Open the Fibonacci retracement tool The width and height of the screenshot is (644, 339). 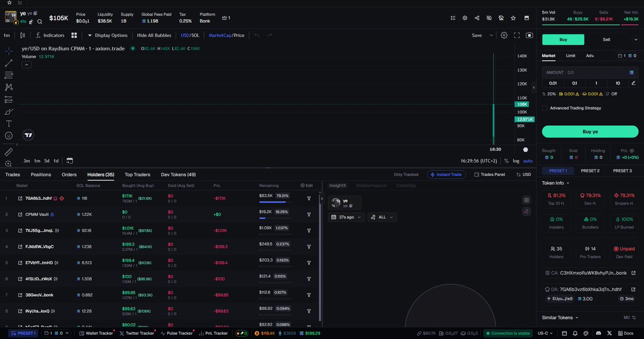[x=9, y=75]
